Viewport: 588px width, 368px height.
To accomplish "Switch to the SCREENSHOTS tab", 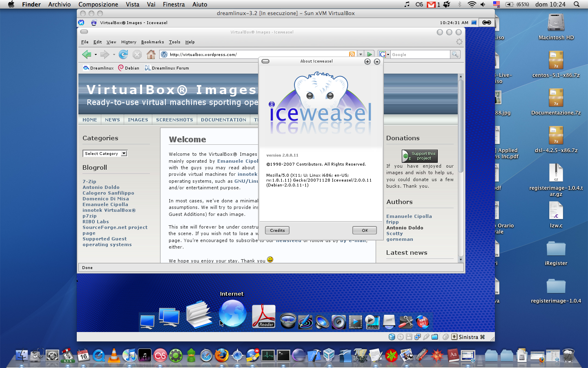I will pyautogui.click(x=174, y=120).
